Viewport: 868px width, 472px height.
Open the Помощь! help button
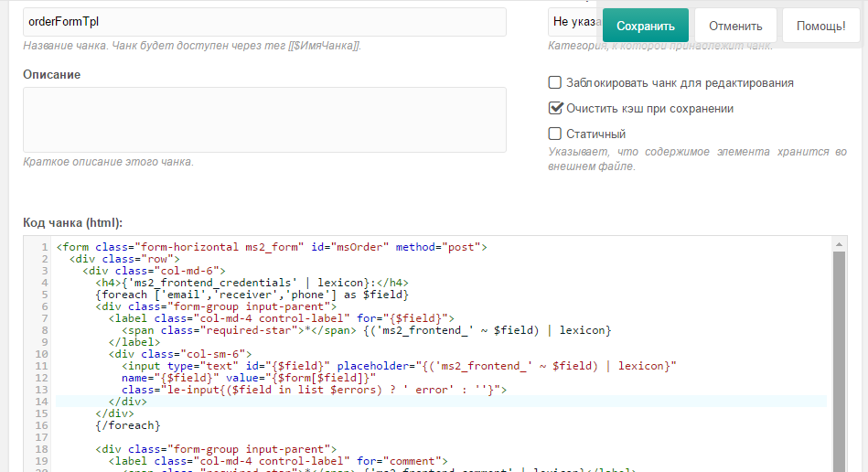click(821, 26)
